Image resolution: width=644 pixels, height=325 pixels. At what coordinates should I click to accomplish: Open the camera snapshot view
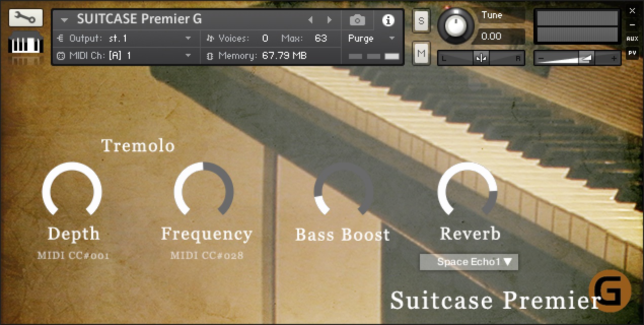357,20
